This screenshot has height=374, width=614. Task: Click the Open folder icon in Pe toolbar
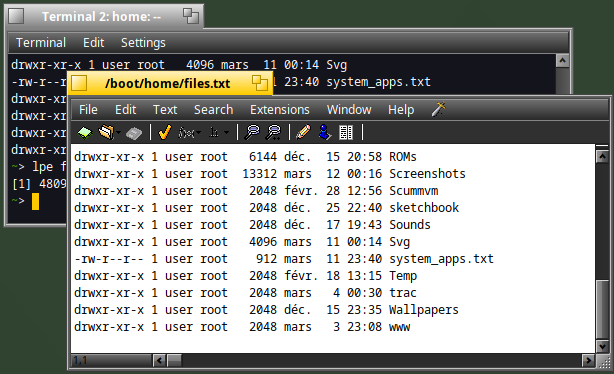pyautogui.click(x=106, y=132)
